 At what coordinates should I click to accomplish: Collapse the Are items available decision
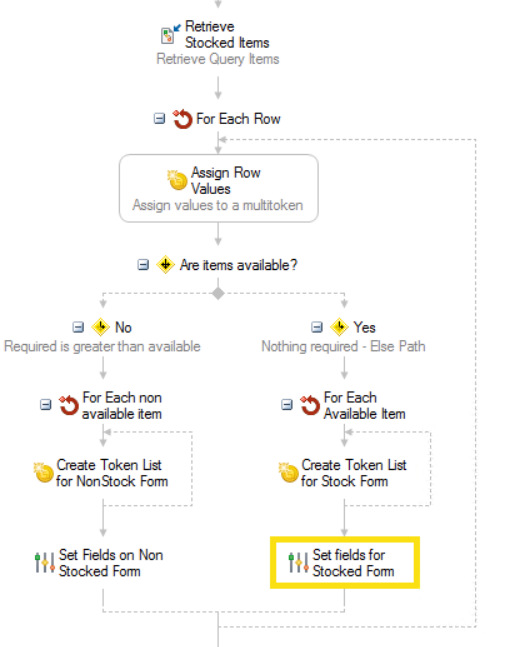coord(143,264)
